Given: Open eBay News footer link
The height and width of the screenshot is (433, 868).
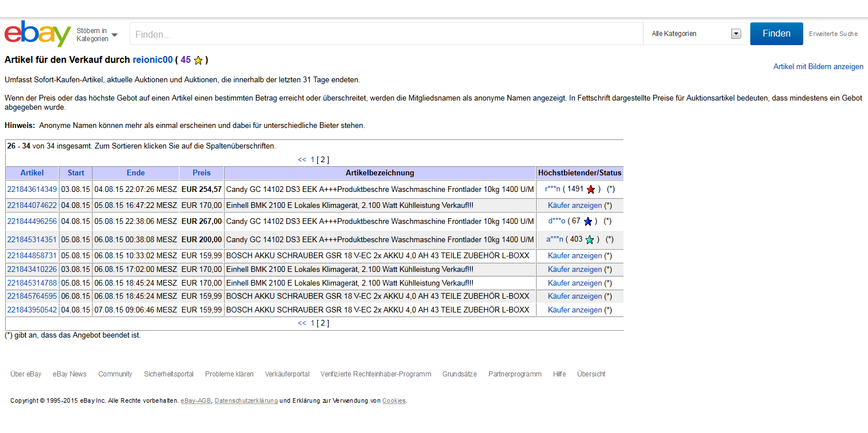Looking at the screenshot, I should (x=70, y=374).
